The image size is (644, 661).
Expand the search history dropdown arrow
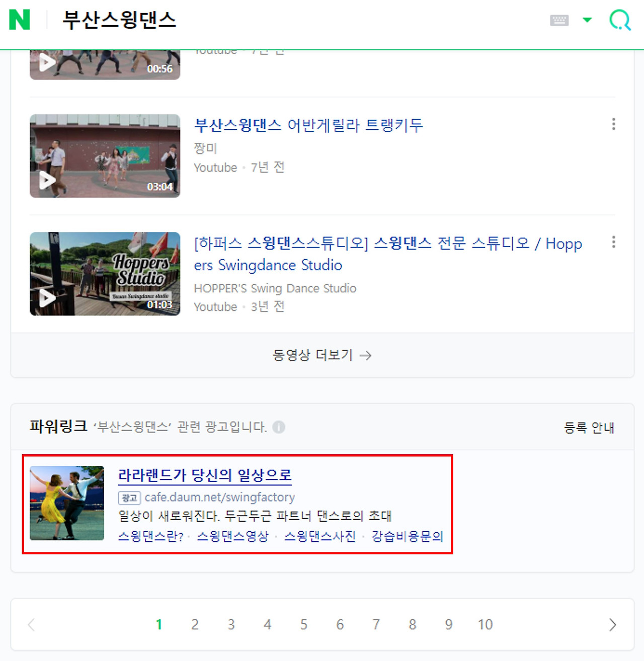(587, 20)
